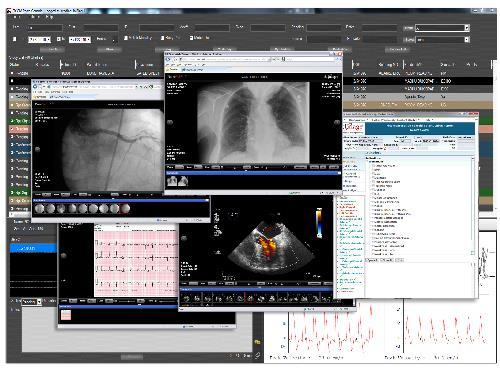Image resolution: width=500 pixels, height=370 pixels.
Task: Open the third item in the main menu bar
Action: [x=49, y=17]
